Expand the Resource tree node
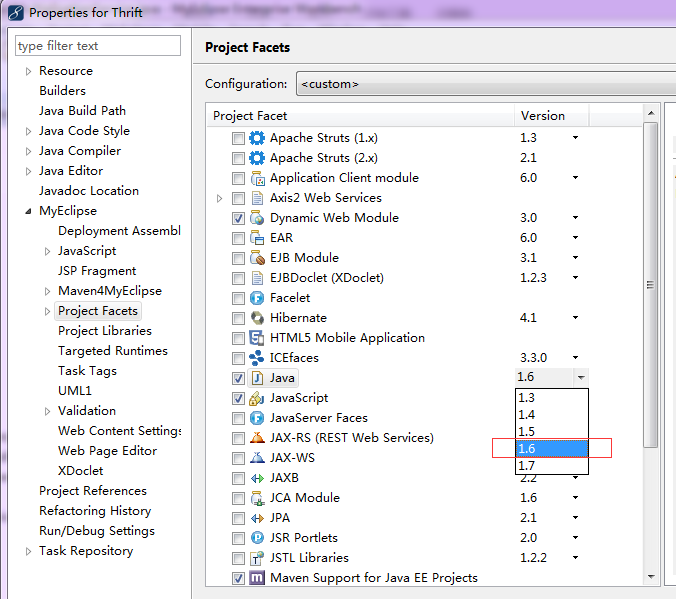 [x=28, y=71]
